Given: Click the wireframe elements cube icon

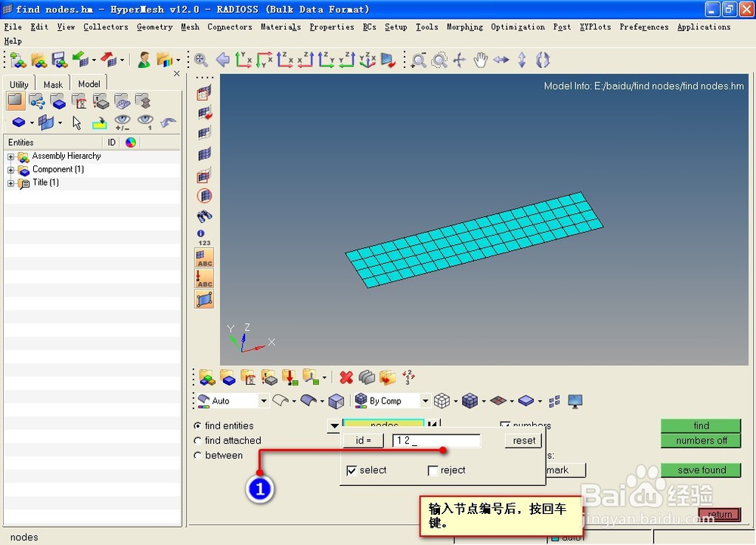Looking at the screenshot, I should (442, 401).
